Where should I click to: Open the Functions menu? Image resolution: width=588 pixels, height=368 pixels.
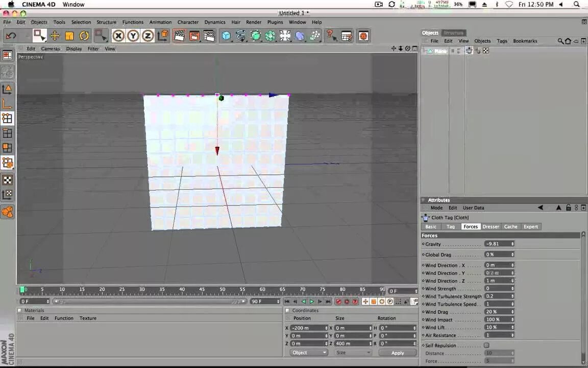[133, 22]
